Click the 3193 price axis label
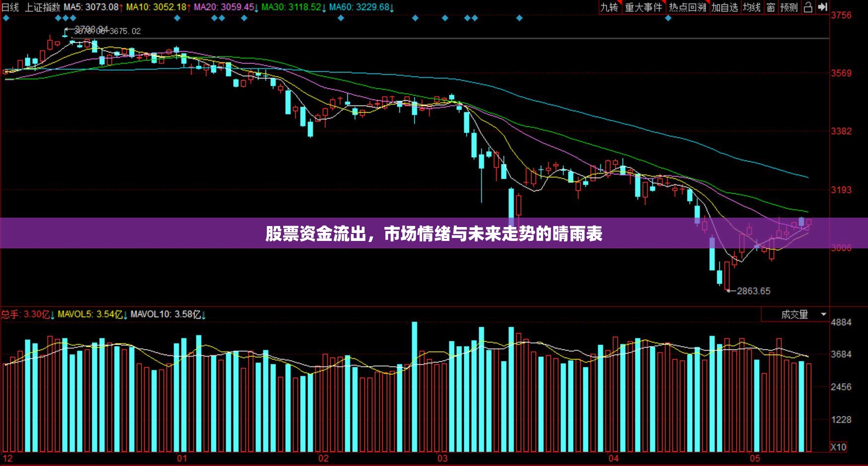The height and width of the screenshot is (466, 868). (841, 189)
